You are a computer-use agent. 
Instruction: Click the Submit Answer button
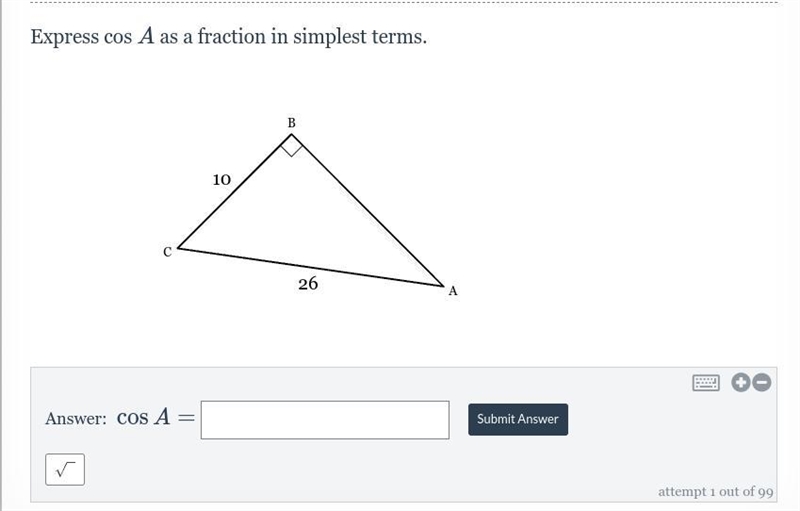[x=518, y=419]
